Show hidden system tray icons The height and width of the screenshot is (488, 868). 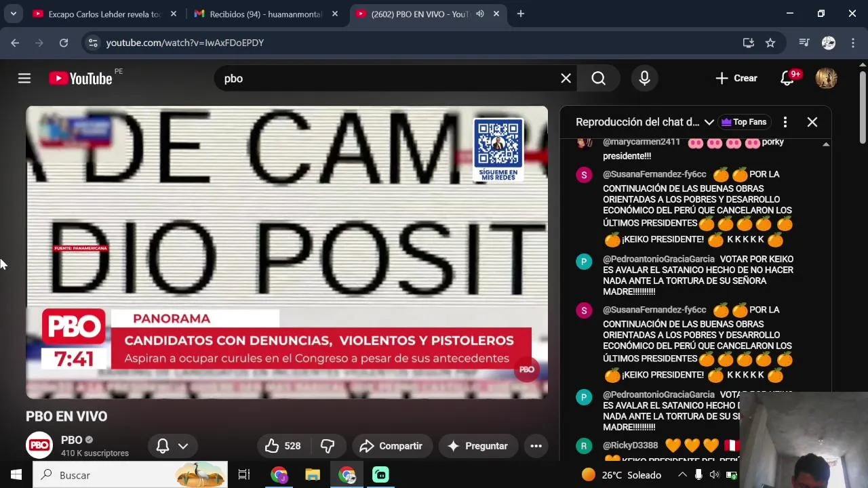point(683,475)
